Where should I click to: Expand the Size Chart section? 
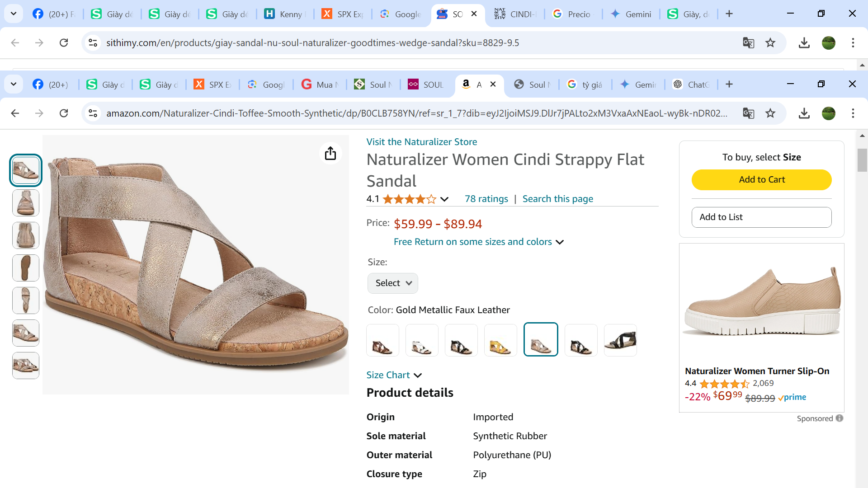394,375
